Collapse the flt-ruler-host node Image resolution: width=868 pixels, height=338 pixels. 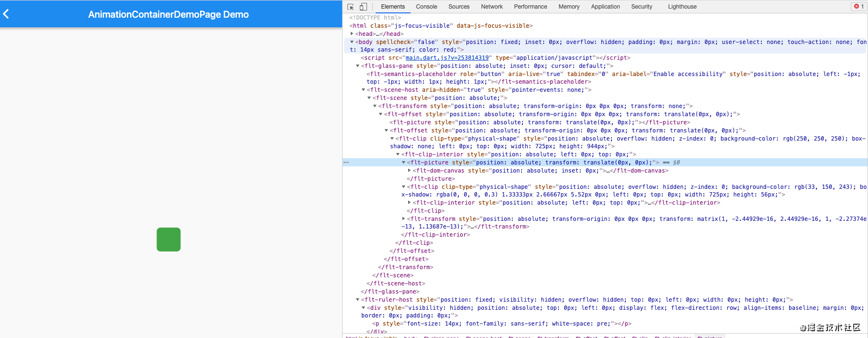(358, 300)
